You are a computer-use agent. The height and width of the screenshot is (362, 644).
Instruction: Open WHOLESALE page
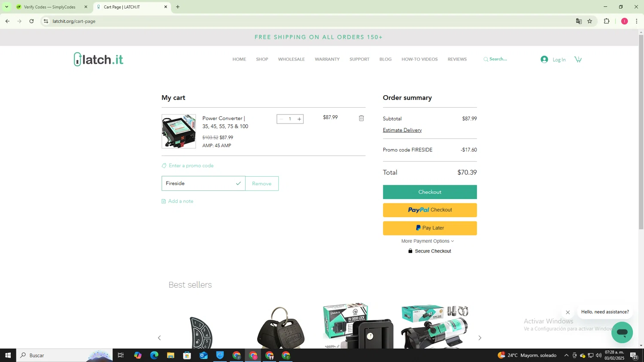pyautogui.click(x=291, y=59)
